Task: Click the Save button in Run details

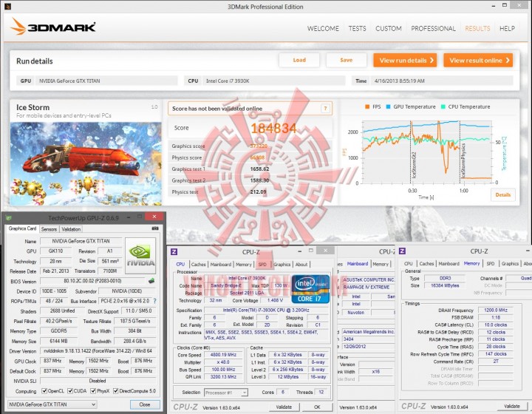Action: [347, 60]
